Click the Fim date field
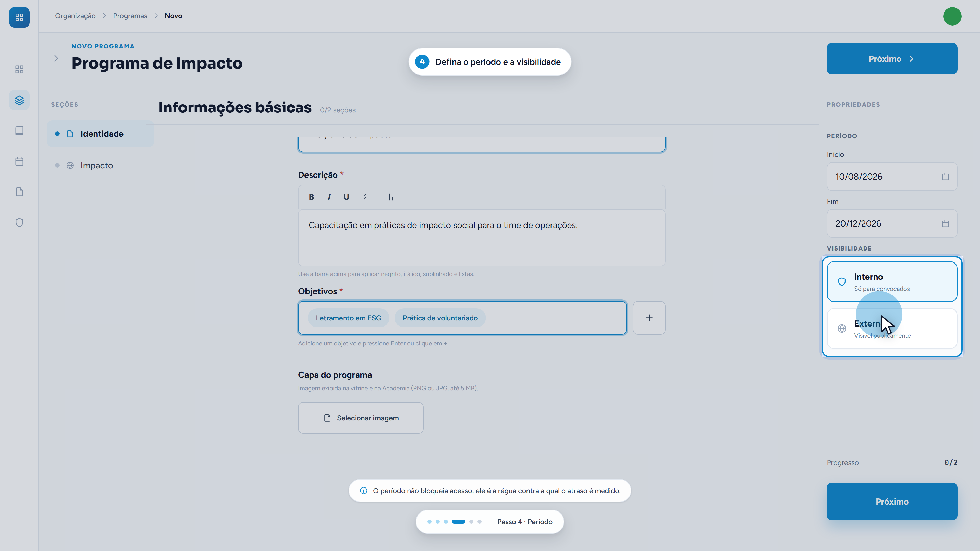 [x=892, y=224]
